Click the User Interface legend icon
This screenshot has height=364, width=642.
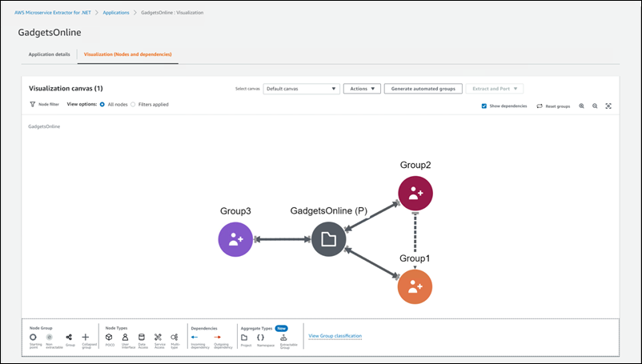[x=126, y=337]
